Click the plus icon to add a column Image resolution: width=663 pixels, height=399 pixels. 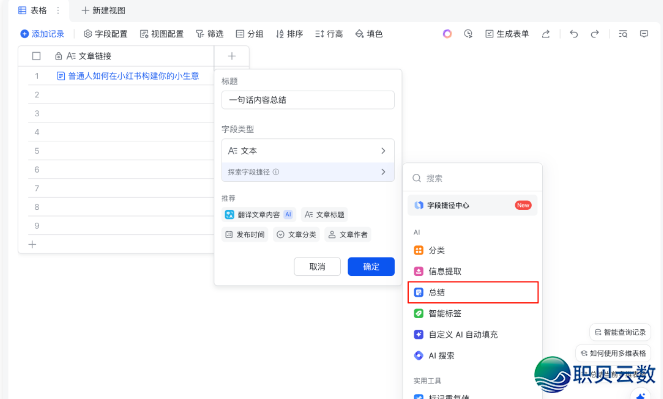232,56
